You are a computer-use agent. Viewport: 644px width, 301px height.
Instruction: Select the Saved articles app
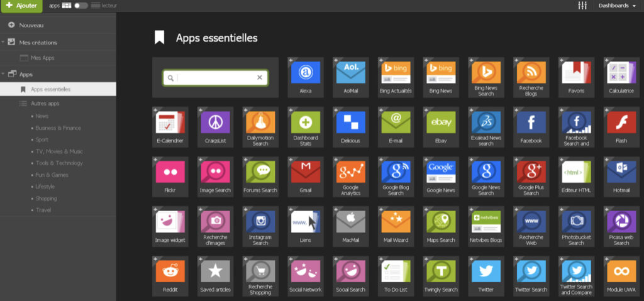[x=215, y=276]
